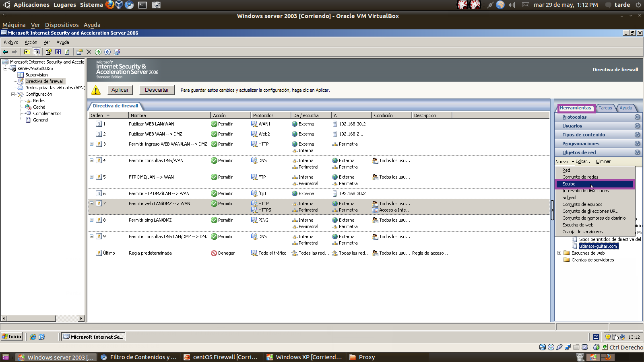Click the ES language indicator in tray
Image resolution: width=644 pixels, height=362 pixels.
coord(596,337)
